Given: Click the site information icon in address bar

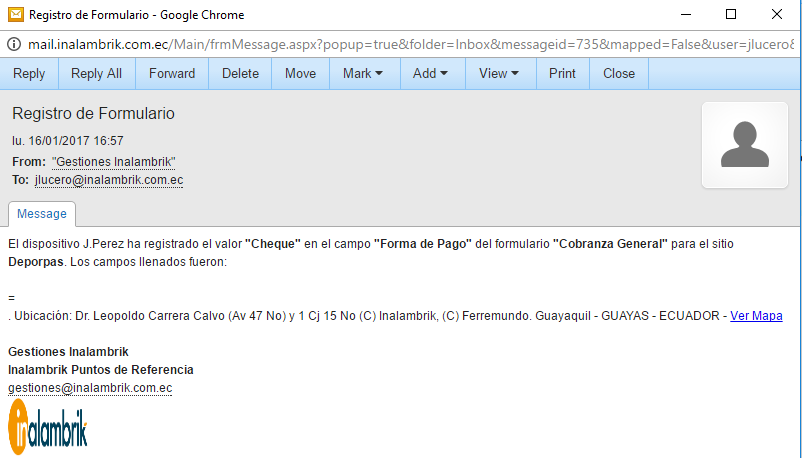Looking at the screenshot, I should click(14, 45).
